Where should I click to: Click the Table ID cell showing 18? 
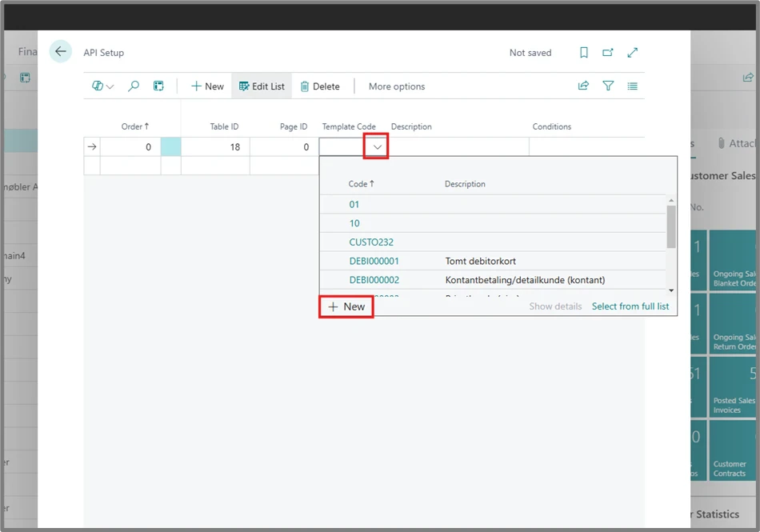[216, 147]
